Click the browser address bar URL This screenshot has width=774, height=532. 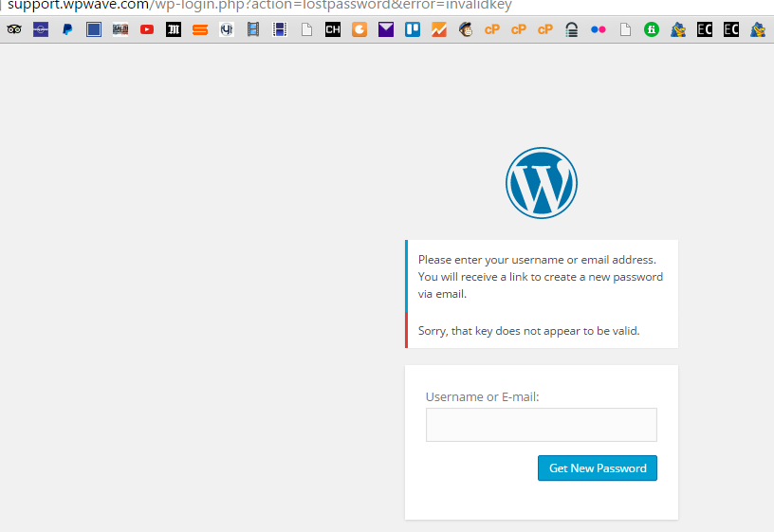point(260,5)
